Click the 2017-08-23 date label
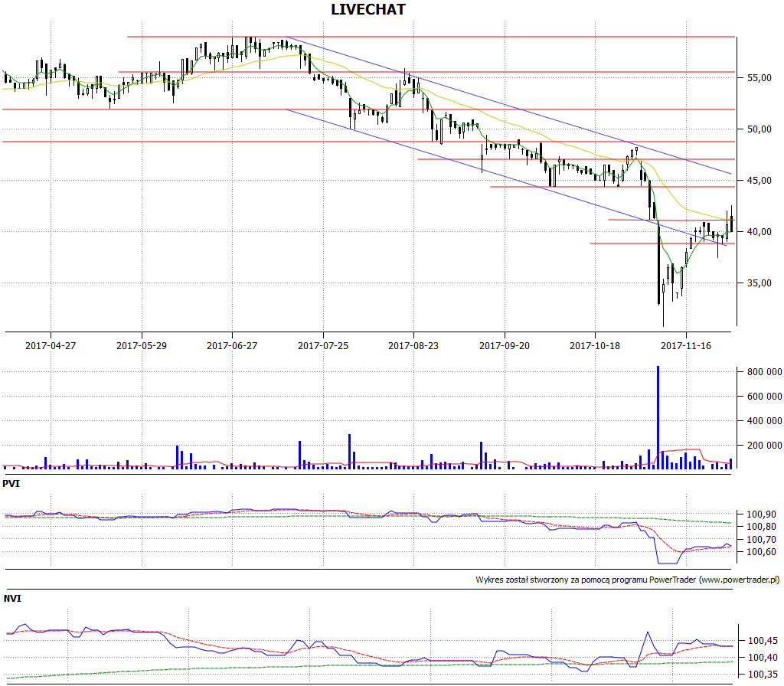The image size is (784, 686). [x=413, y=345]
